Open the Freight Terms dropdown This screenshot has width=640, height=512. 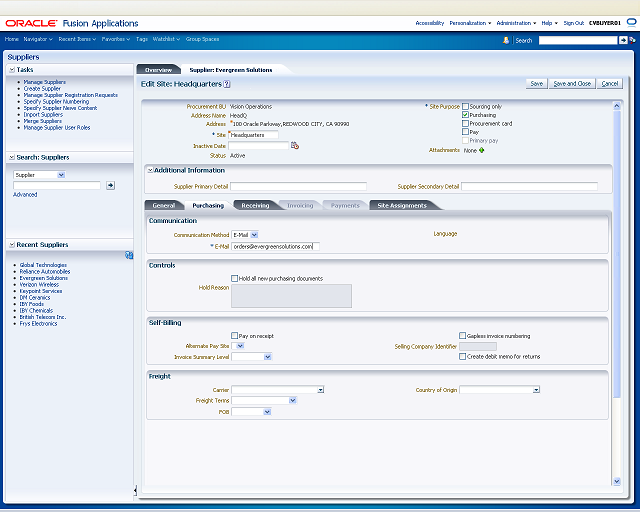point(293,401)
